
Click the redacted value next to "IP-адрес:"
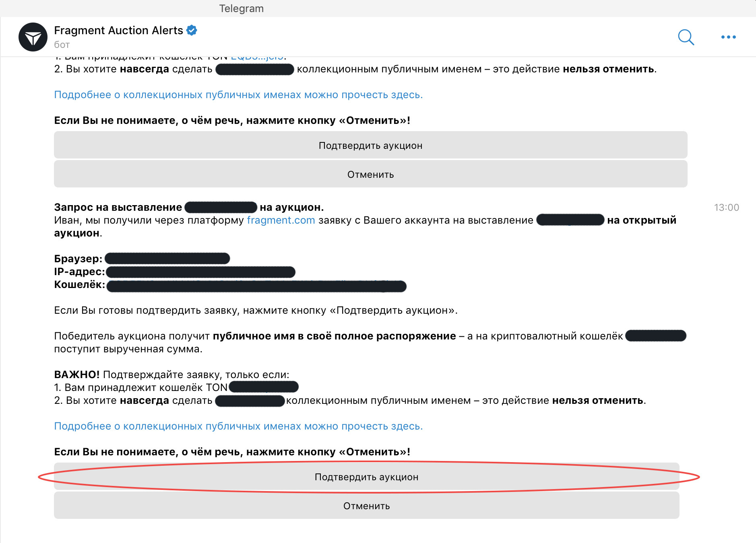click(x=200, y=272)
